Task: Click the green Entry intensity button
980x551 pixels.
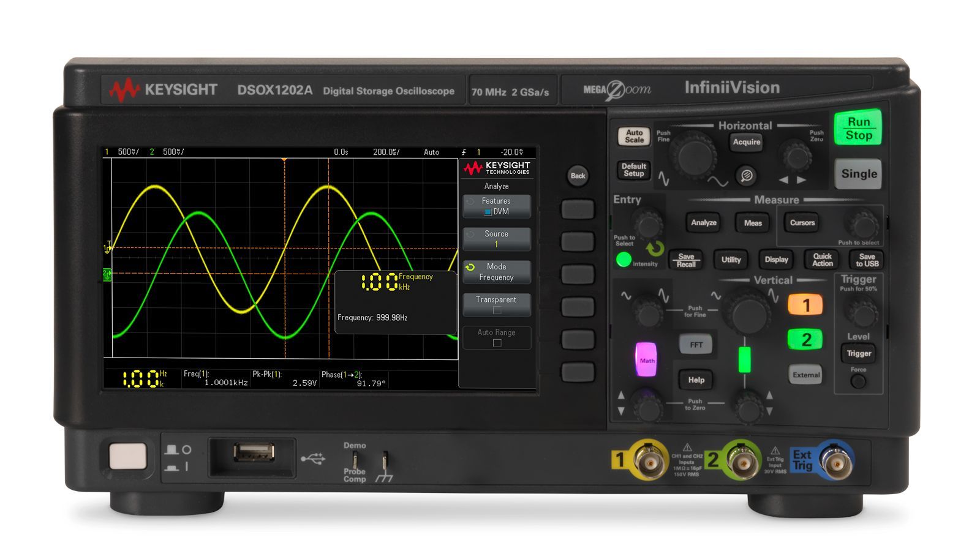Action: pos(624,260)
